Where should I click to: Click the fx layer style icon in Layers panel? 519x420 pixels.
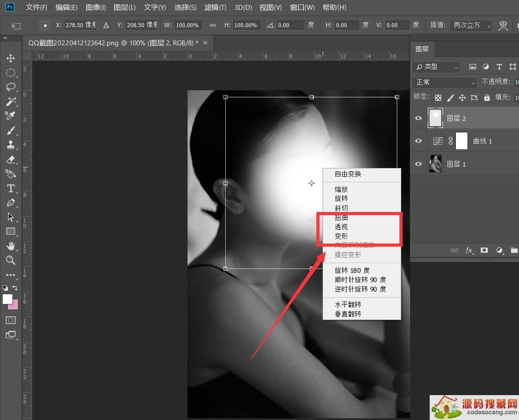pos(469,250)
